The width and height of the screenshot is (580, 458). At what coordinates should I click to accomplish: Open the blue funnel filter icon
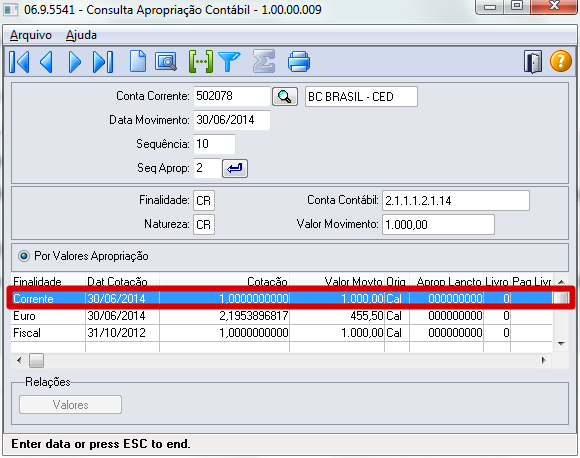click(x=229, y=61)
